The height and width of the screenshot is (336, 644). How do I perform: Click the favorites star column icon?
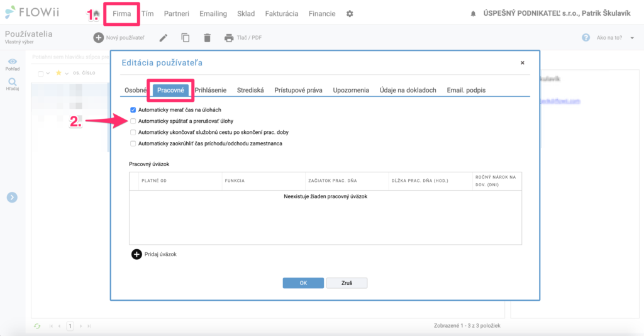click(58, 73)
